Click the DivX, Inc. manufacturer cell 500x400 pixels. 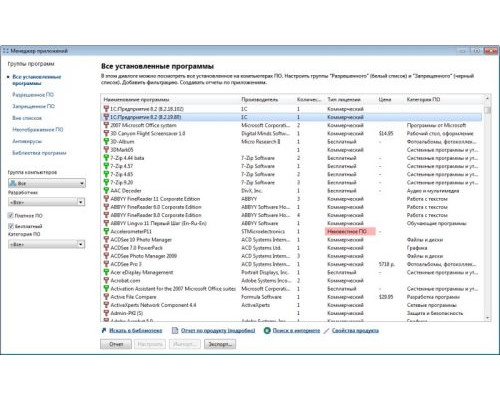click(x=251, y=191)
